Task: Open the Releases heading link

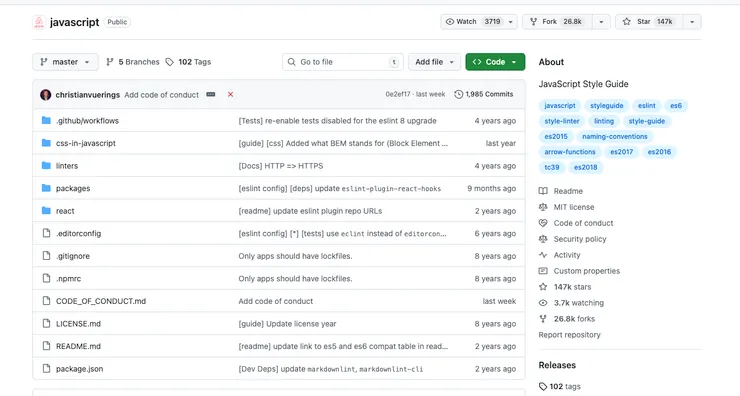Action: tap(557, 365)
